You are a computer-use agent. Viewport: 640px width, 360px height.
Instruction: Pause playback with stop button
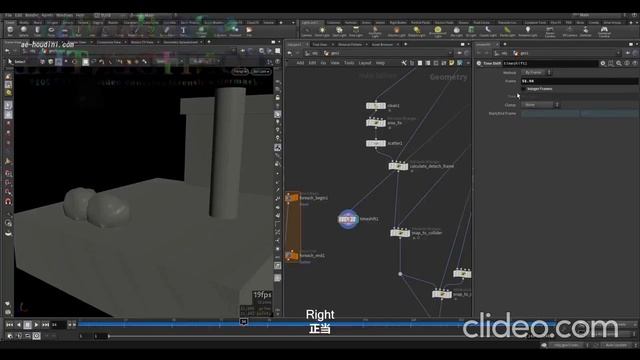(x=27, y=324)
